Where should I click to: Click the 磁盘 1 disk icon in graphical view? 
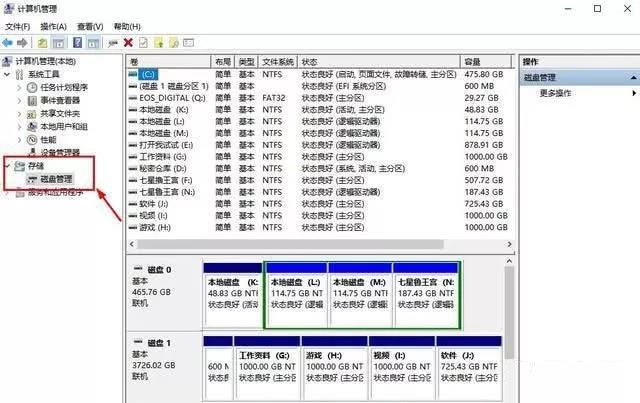[138, 342]
